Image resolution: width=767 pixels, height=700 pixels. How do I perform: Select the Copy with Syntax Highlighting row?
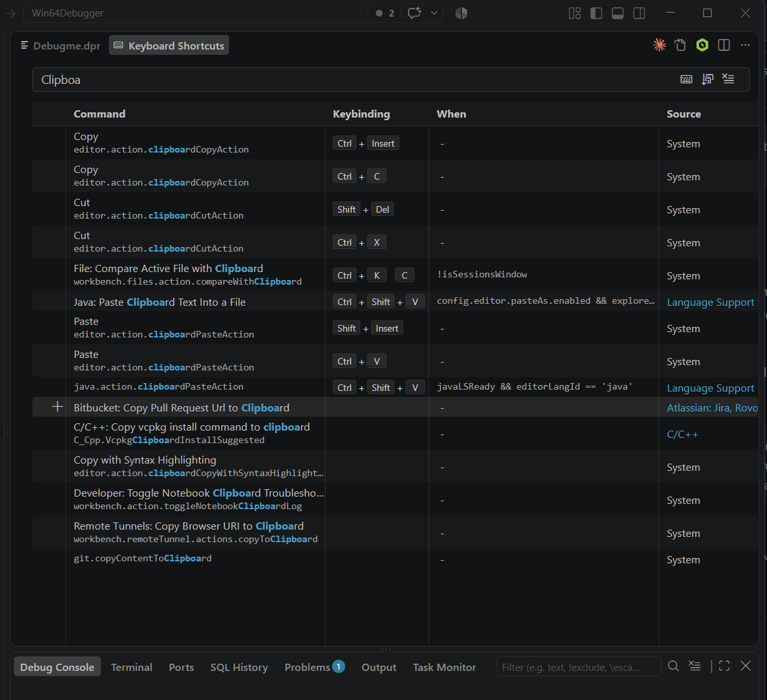pyautogui.click(x=395, y=466)
